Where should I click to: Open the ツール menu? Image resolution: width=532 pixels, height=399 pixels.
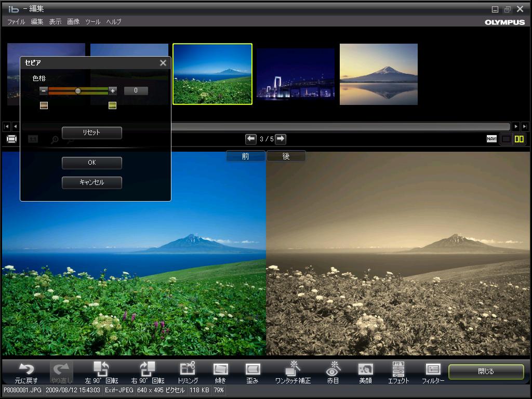click(x=92, y=22)
